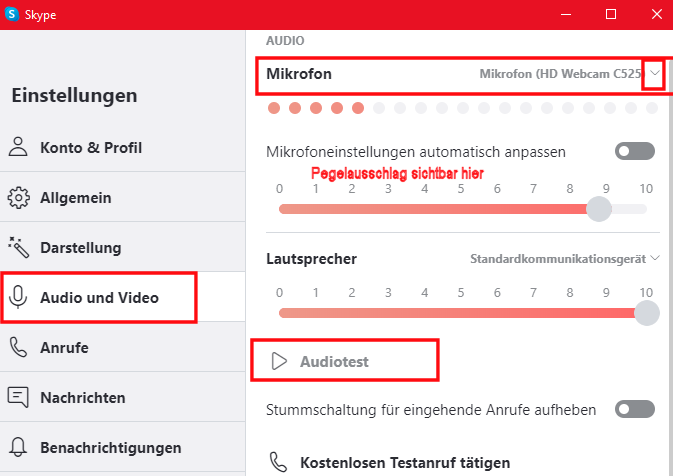Open Benachrichtigungen settings

(x=123, y=447)
